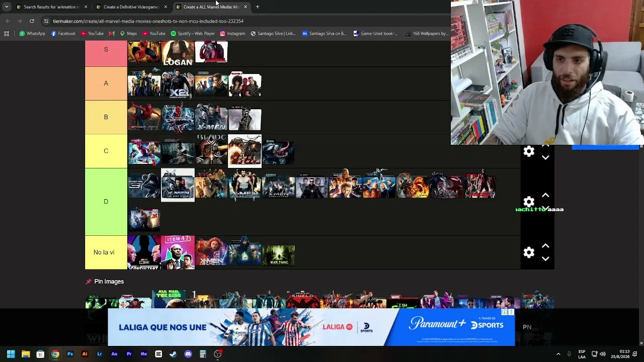
Task: Select the X2 poster in A tier
Action: point(178,83)
